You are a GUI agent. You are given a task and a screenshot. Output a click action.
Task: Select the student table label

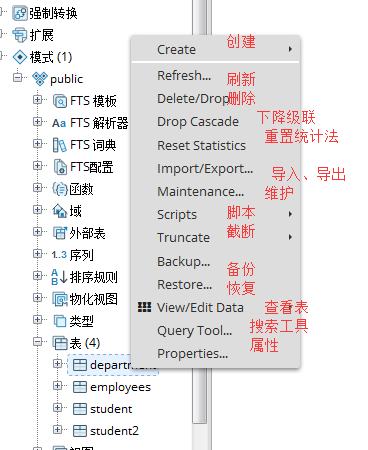point(111,409)
